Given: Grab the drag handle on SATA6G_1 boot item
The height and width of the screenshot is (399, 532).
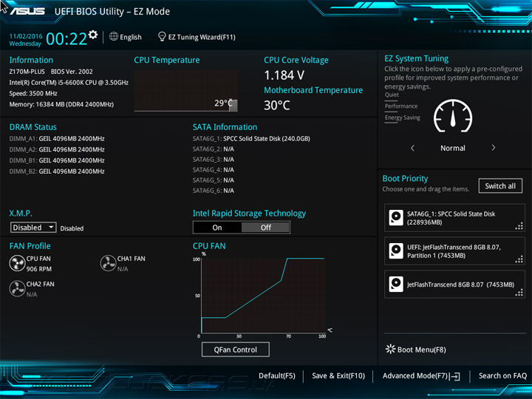Looking at the screenshot, I should pyautogui.click(x=519, y=226).
